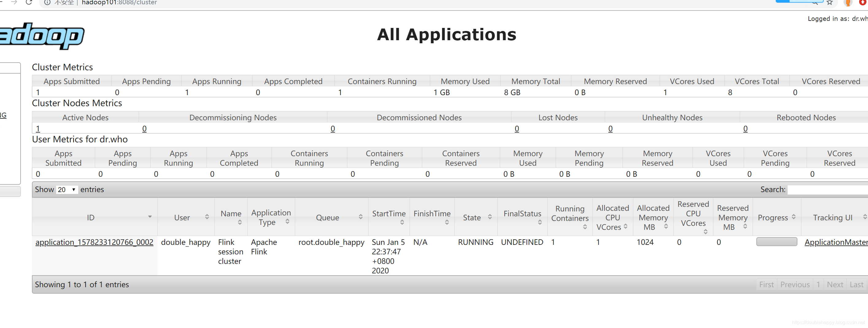868x328 pixels.
Task: Open the Lost Nodes count link
Action: point(517,129)
